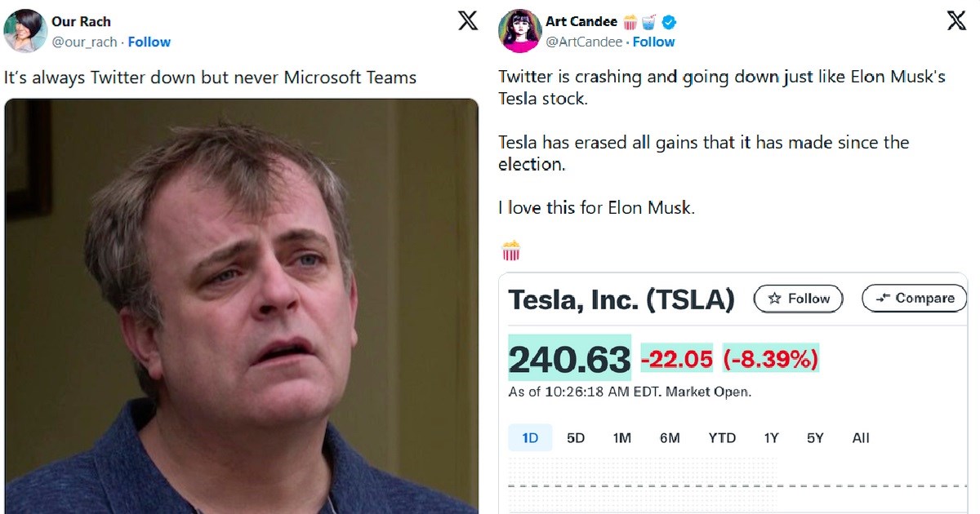Follow the @ArtCandee account

(x=653, y=42)
